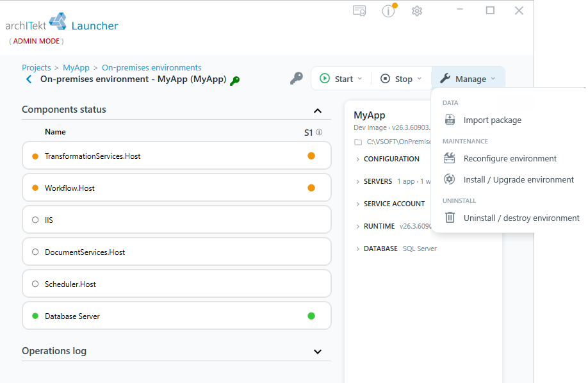Select the IIS component row
This screenshot has height=383, width=588.
(x=177, y=220)
